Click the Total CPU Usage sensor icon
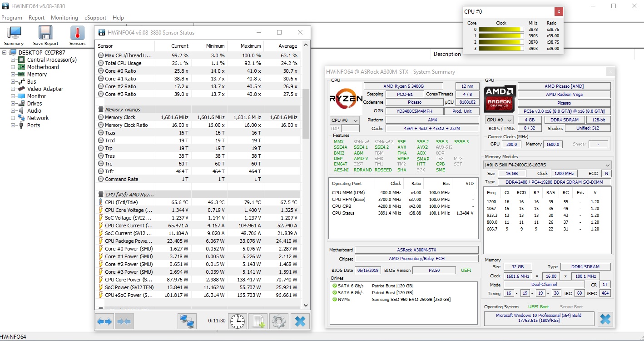This screenshot has width=644, height=341. [x=101, y=63]
